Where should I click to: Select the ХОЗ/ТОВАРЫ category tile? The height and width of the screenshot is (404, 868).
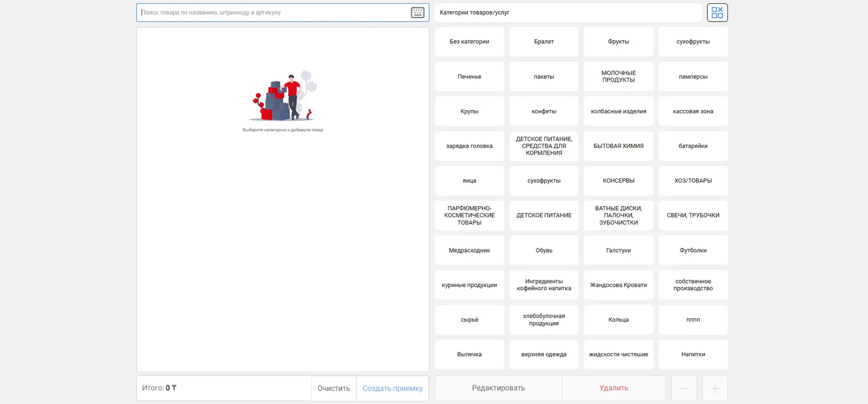coord(693,181)
